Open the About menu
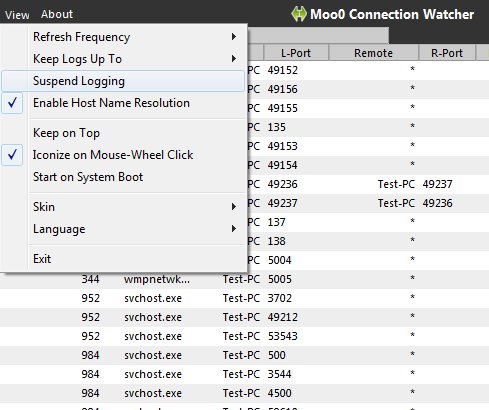Screen dimensions: 489x410 [x=57, y=14]
